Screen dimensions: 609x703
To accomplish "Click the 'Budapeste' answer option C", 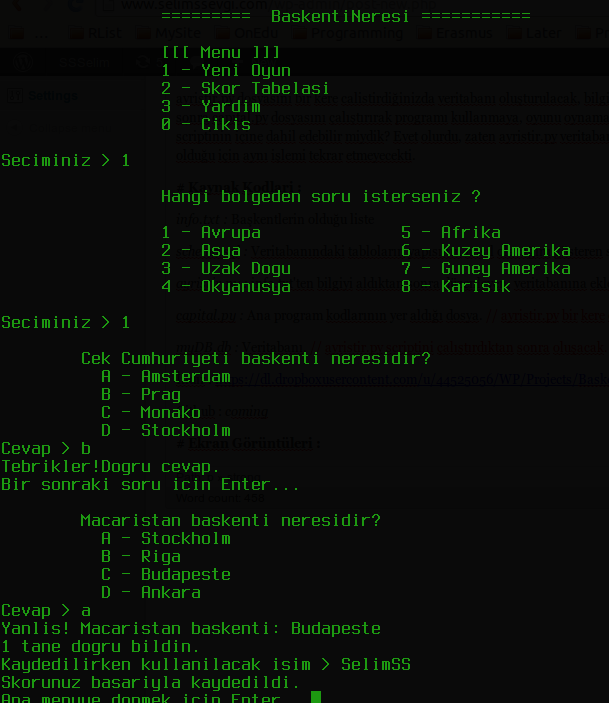I will (x=166, y=574).
